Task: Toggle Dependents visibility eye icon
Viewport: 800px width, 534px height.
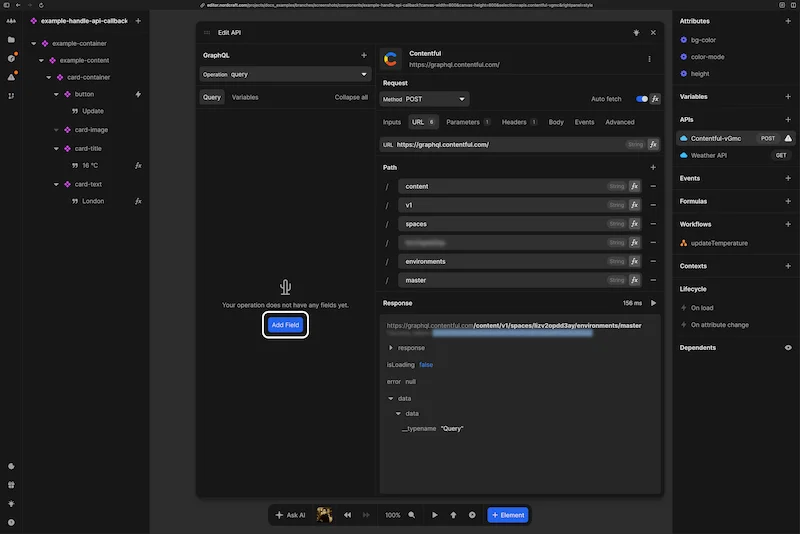Action: click(788, 347)
